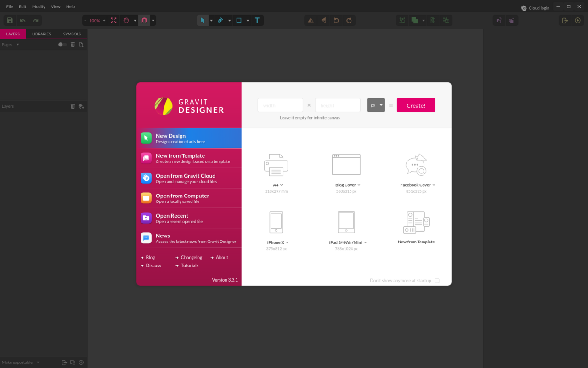
Task: Click the height input field
Action: point(338,105)
